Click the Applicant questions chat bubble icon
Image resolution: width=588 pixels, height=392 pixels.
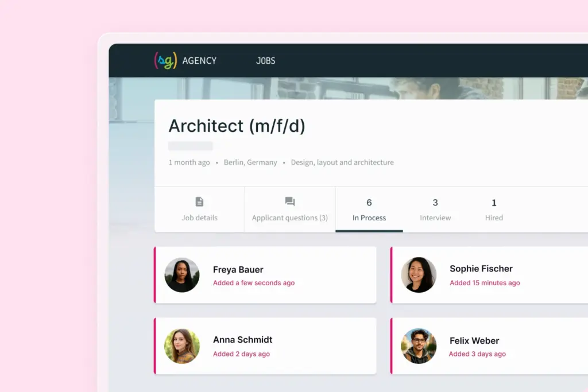tap(290, 202)
